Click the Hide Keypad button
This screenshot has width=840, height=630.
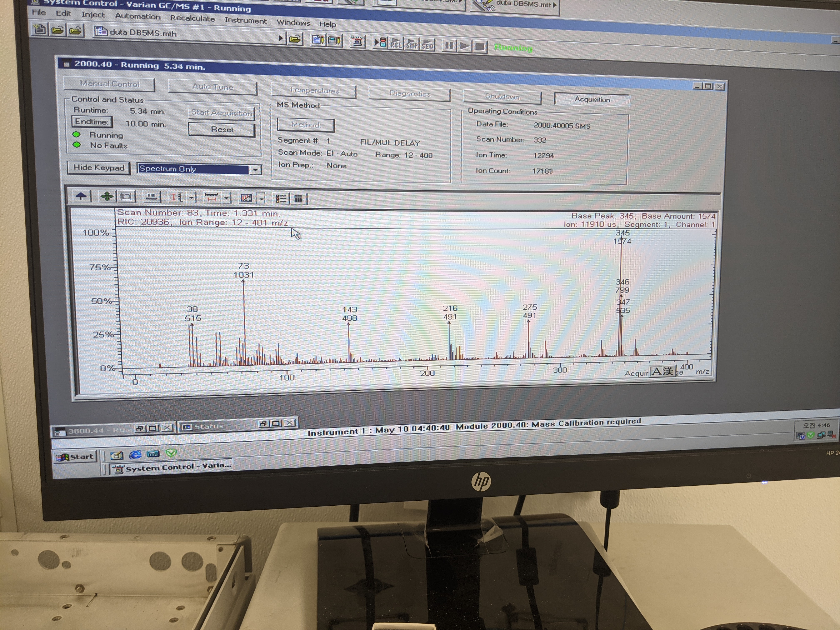tap(99, 167)
